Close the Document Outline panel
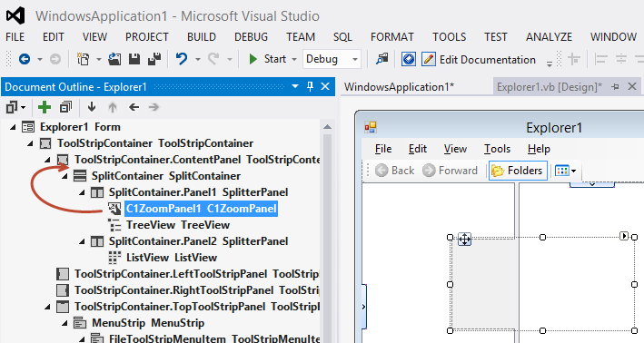This screenshot has height=343, width=644. (325, 86)
